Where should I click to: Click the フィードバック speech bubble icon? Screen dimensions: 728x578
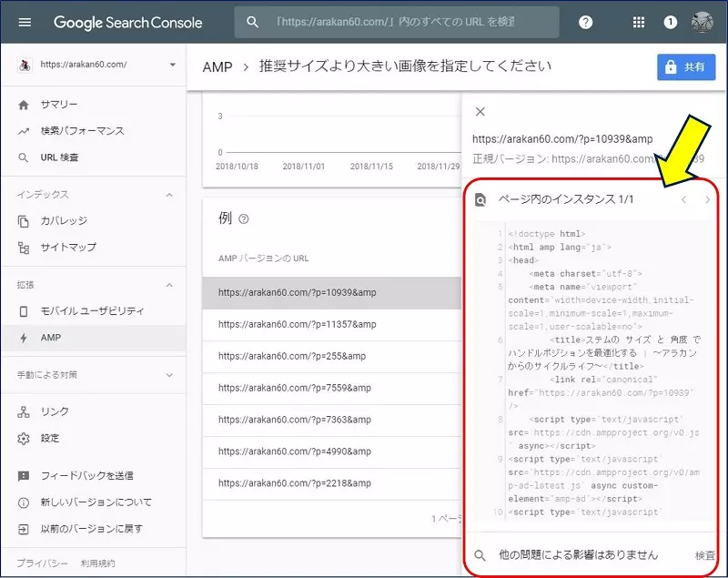click(24, 476)
